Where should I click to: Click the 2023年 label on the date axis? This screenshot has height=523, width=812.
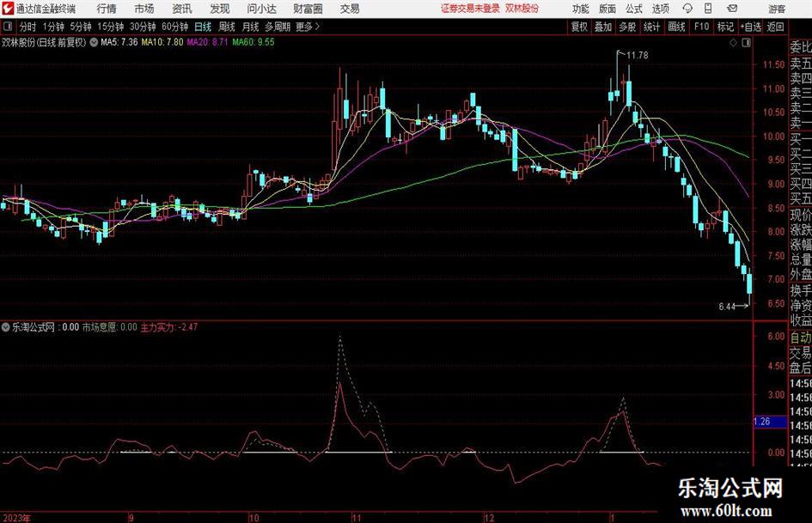point(16,518)
